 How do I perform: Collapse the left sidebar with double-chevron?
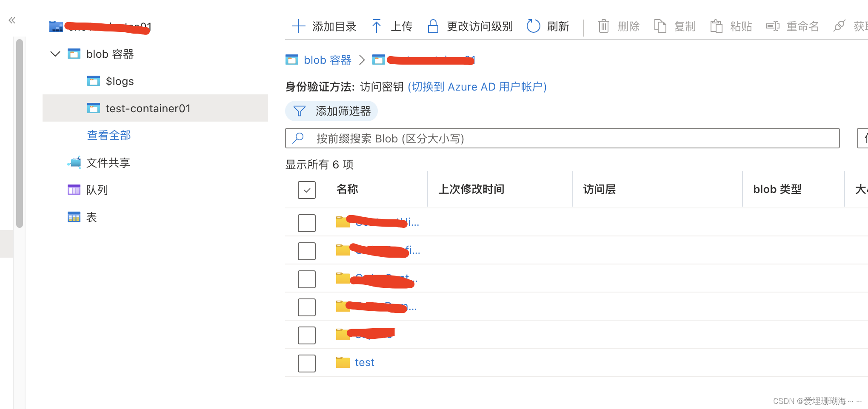[x=11, y=20]
